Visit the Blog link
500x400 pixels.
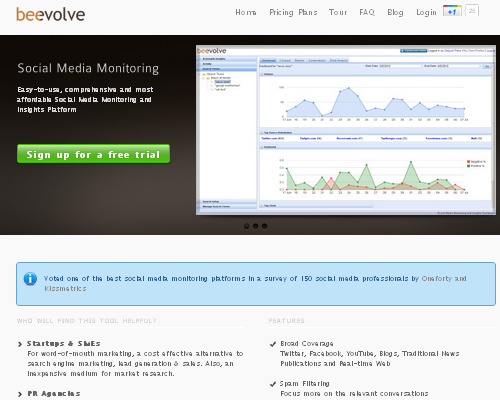click(395, 12)
